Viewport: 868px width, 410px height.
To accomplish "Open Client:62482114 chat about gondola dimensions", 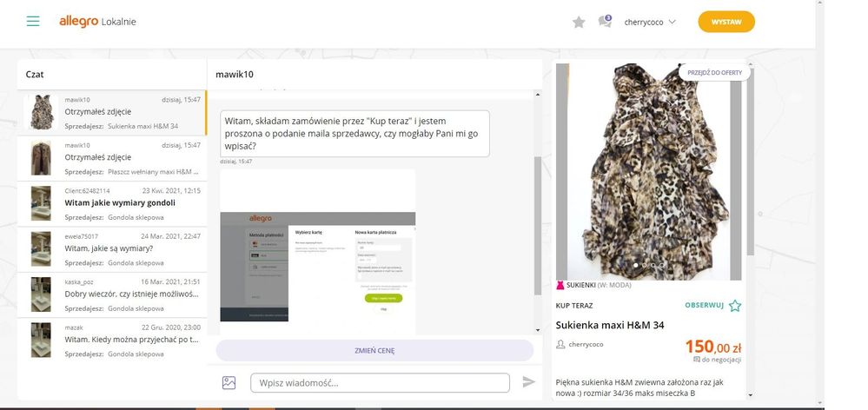I will [112, 203].
